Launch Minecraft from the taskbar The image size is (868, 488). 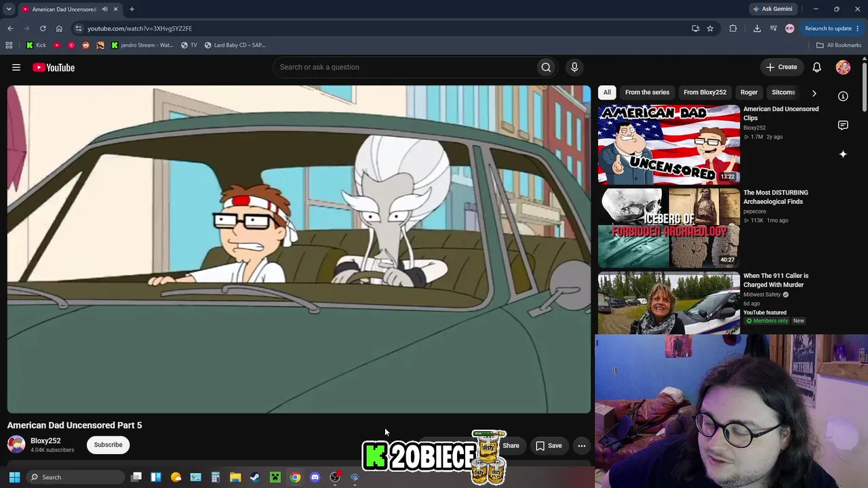(275, 477)
